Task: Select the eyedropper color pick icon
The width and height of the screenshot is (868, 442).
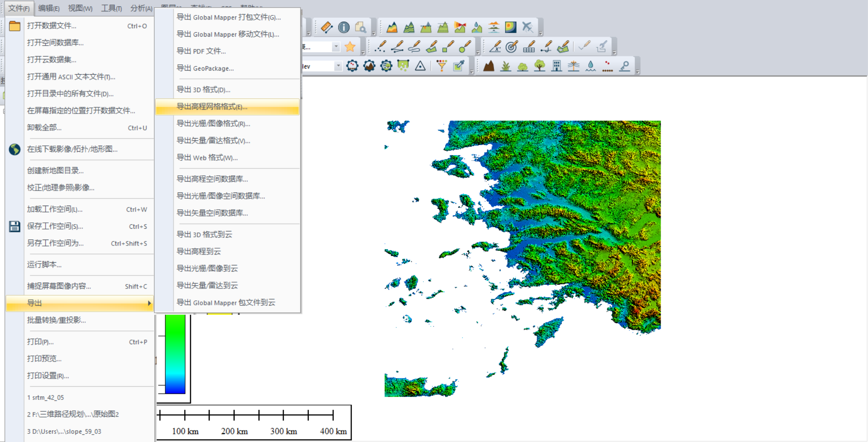Action: (459, 66)
